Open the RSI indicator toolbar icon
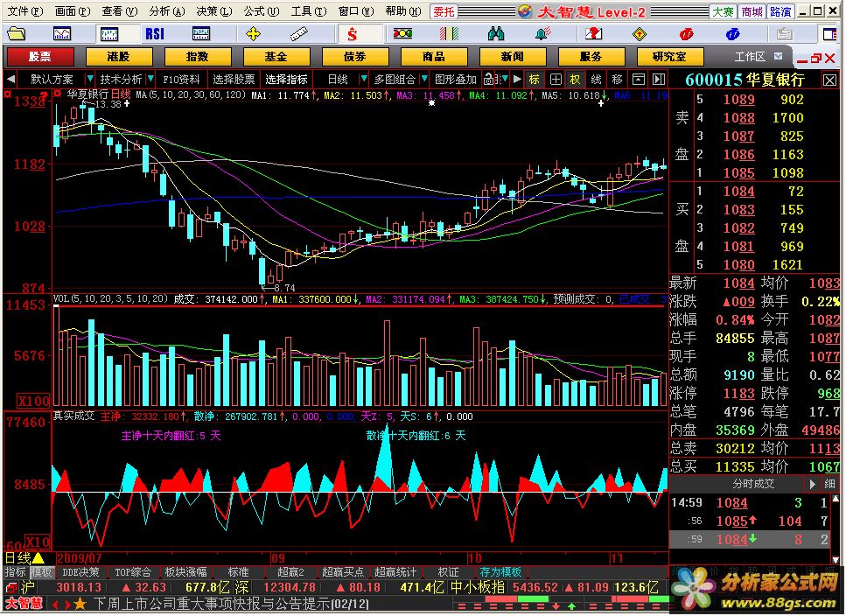 coord(154,34)
